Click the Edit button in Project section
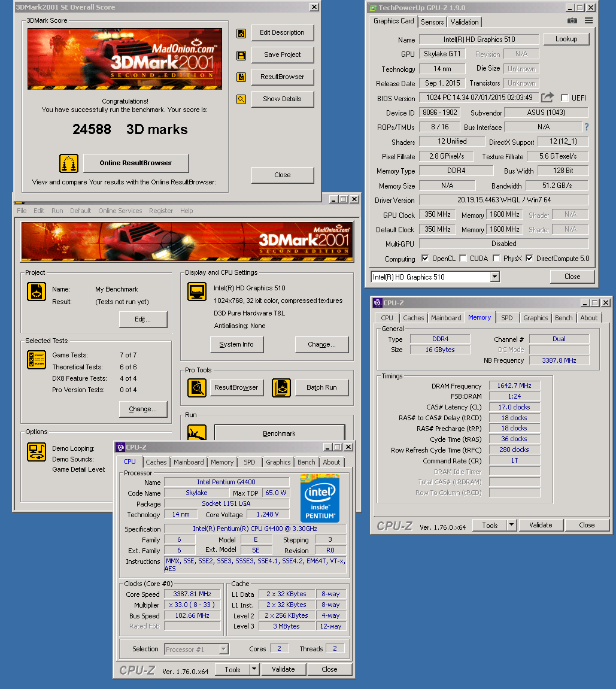 [x=143, y=320]
